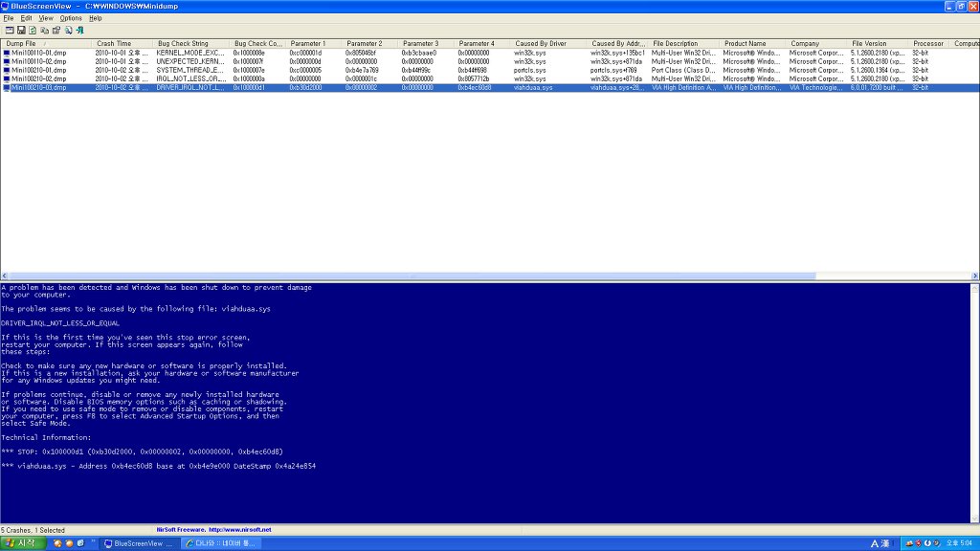Click the Find toolbar icon
980x551 pixels.
[68, 30]
